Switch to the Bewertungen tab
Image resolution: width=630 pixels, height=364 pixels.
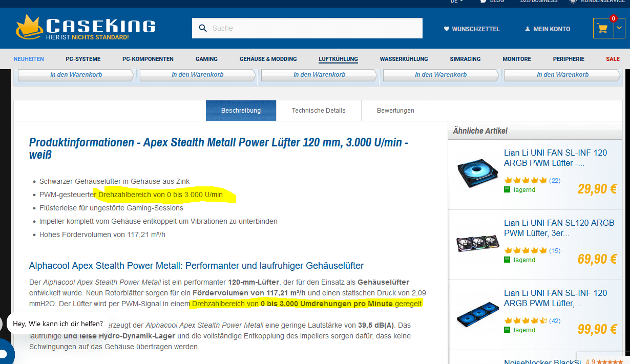click(x=395, y=111)
